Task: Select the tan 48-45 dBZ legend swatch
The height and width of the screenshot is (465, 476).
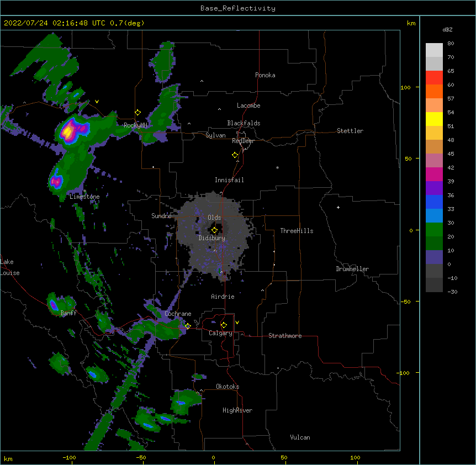Action: [434, 146]
